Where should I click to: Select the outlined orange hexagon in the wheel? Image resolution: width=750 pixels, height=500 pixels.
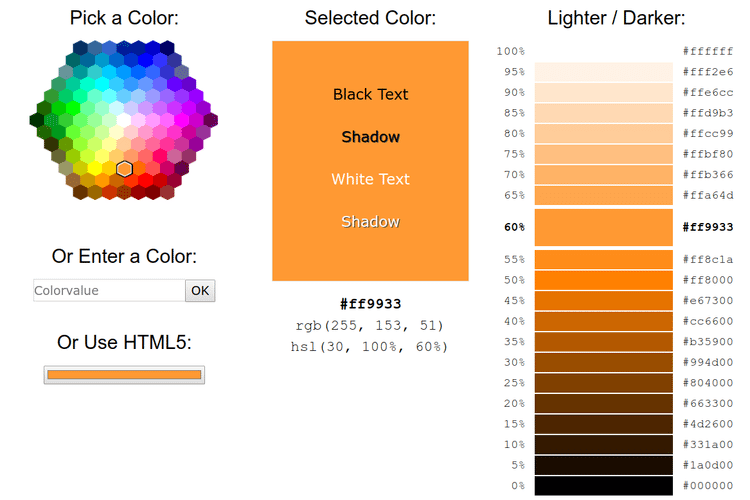click(x=124, y=168)
